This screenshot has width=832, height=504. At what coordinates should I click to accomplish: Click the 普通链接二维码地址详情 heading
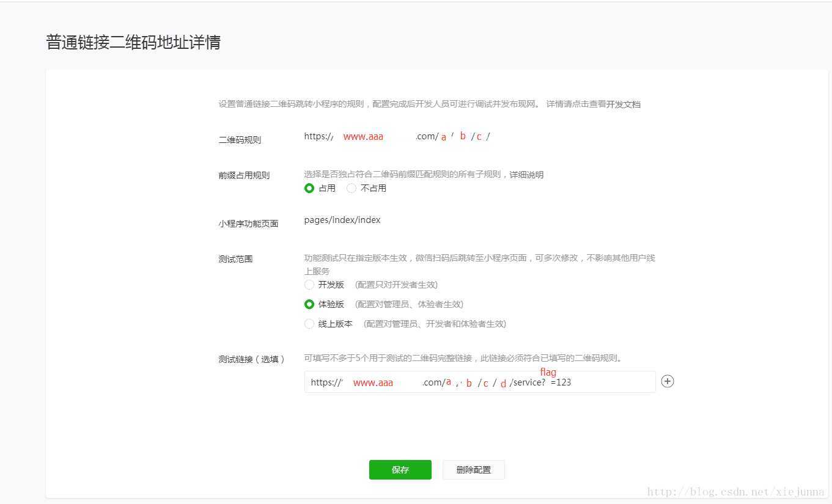(133, 42)
